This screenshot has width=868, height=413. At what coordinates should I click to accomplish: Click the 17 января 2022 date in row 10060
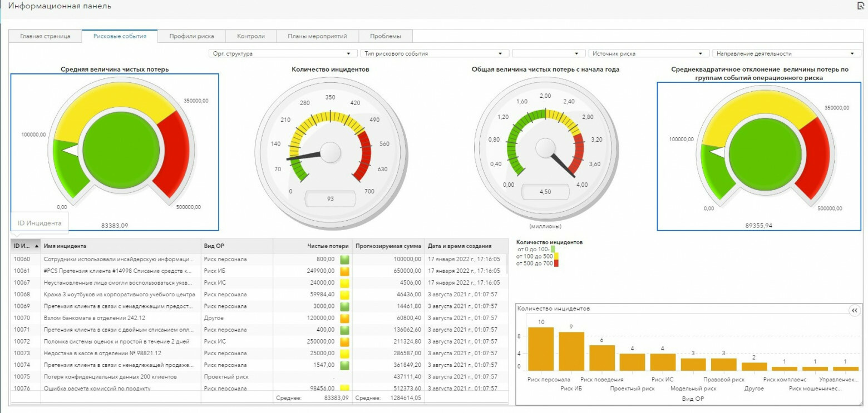pyautogui.click(x=463, y=259)
